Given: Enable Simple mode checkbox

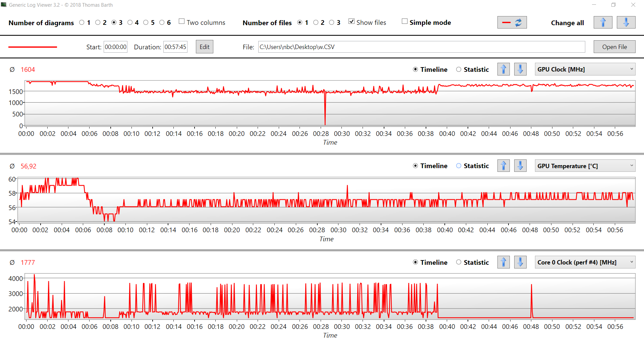Looking at the screenshot, I should coord(405,21).
